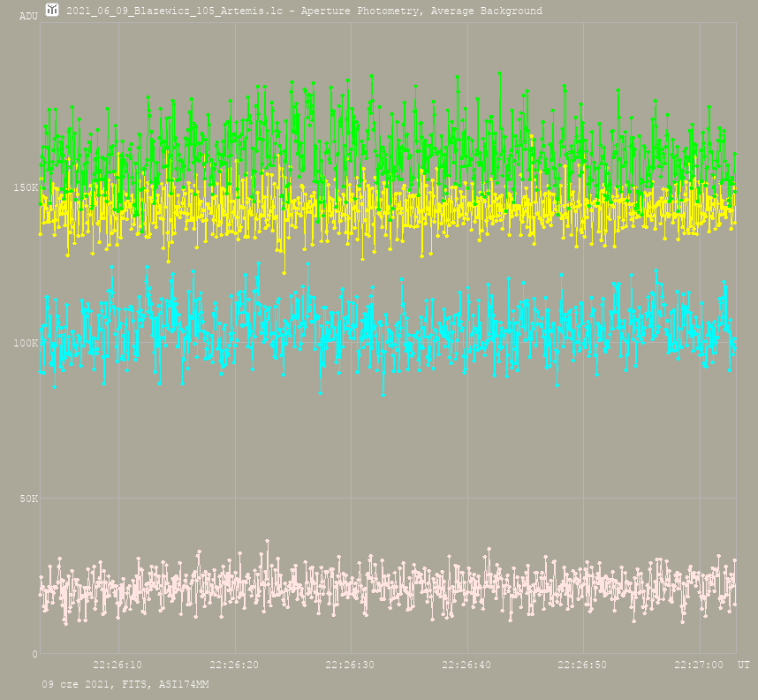Click the 0 y-axis value
The width and height of the screenshot is (758, 700).
tap(34, 655)
